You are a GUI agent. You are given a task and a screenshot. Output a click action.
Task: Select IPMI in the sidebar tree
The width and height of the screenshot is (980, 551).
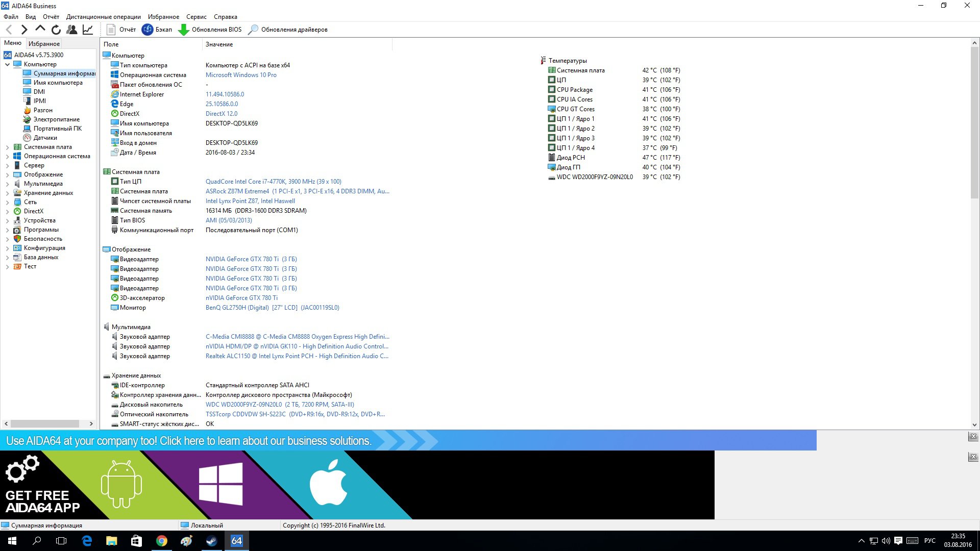point(40,101)
